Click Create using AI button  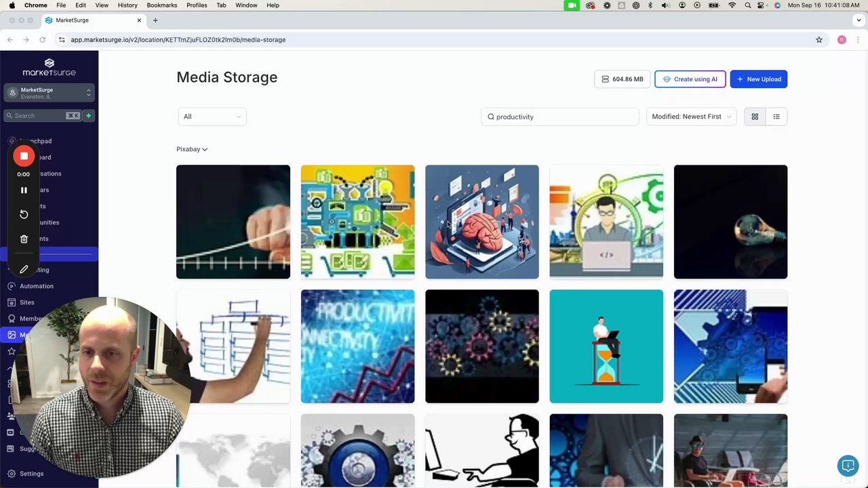(690, 79)
